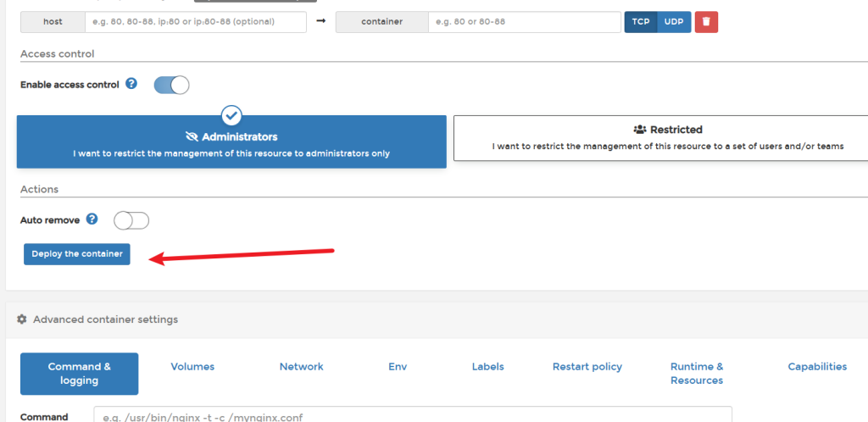The image size is (868, 422).
Task: Click help icon next to Enable access control
Action: [x=131, y=84]
